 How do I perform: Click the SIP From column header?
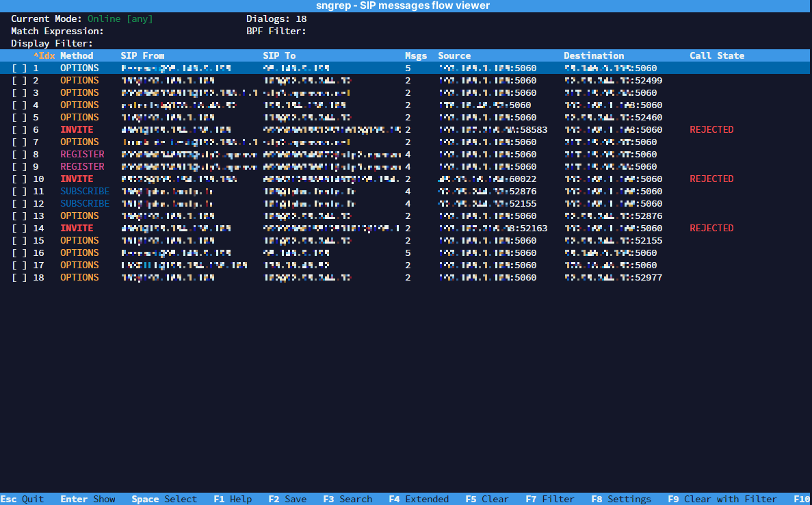pyautogui.click(x=142, y=56)
